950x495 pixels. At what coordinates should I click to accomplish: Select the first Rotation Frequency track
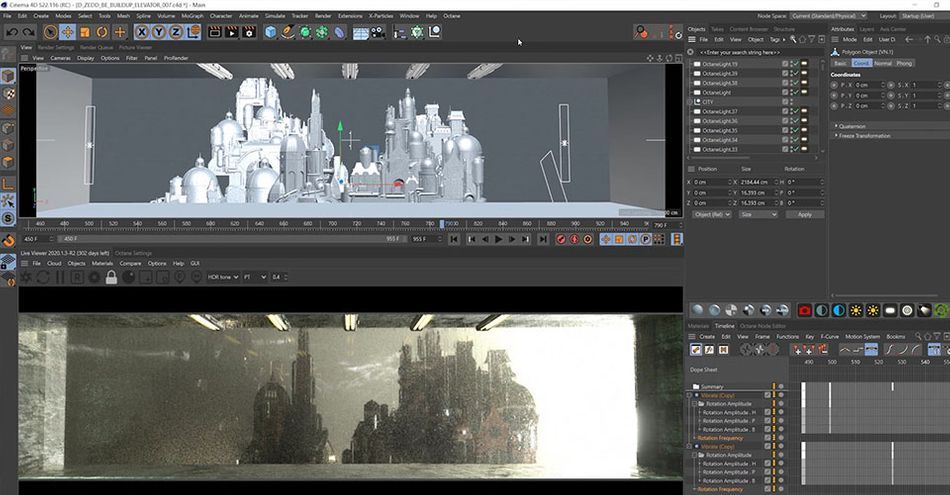coord(720,438)
